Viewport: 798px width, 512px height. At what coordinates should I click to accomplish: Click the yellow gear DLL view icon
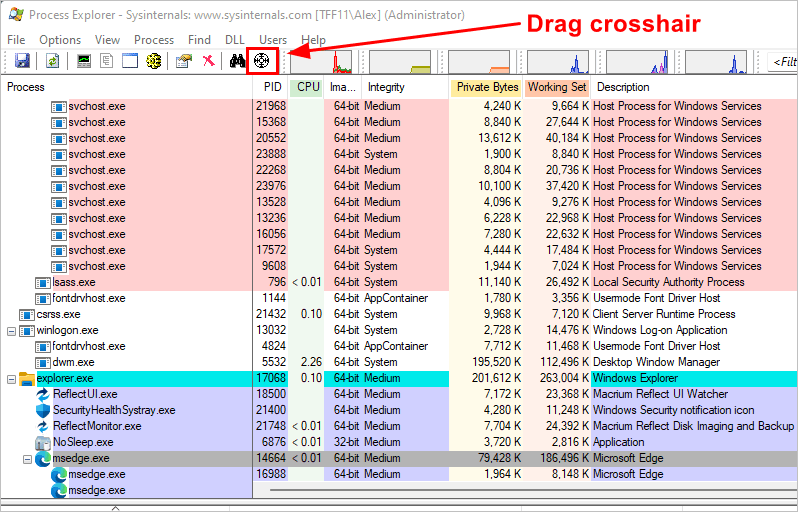coord(154,61)
